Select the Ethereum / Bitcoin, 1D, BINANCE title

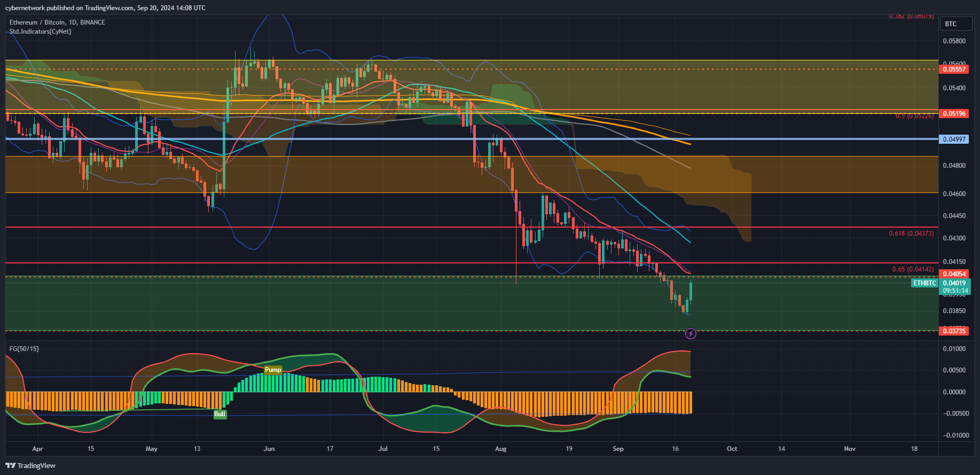pos(57,22)
